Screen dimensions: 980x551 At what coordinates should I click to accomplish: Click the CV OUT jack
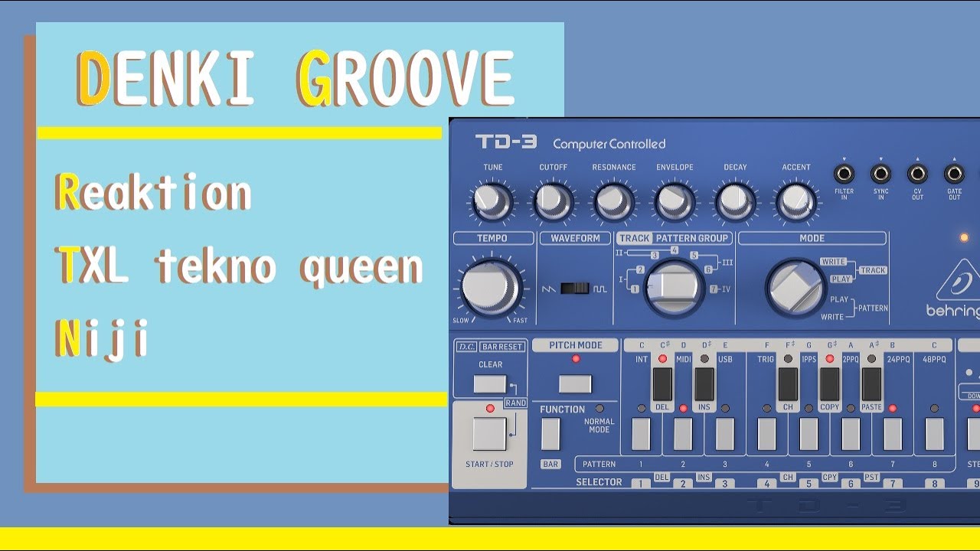917,174
